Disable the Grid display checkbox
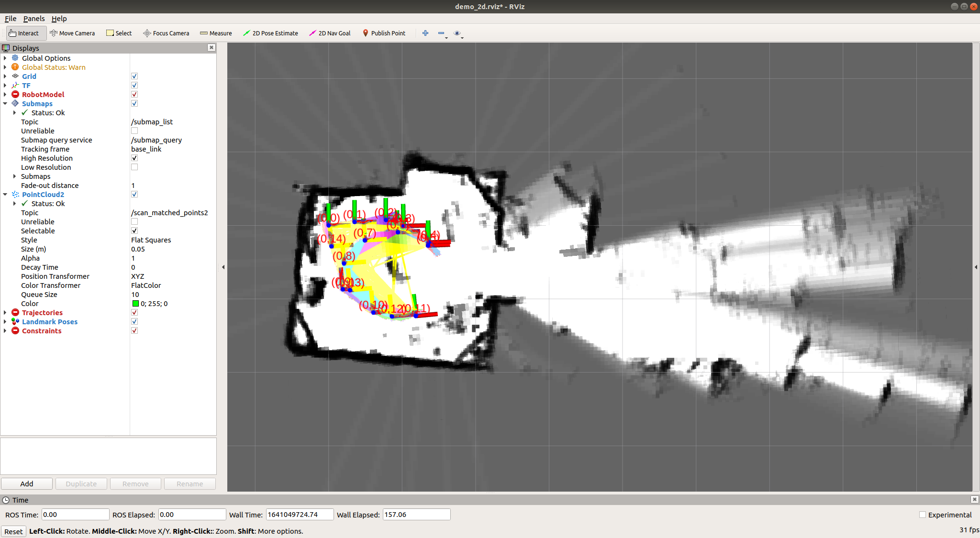The height and width of the screenshot is (538, 980). click(134, 76)
